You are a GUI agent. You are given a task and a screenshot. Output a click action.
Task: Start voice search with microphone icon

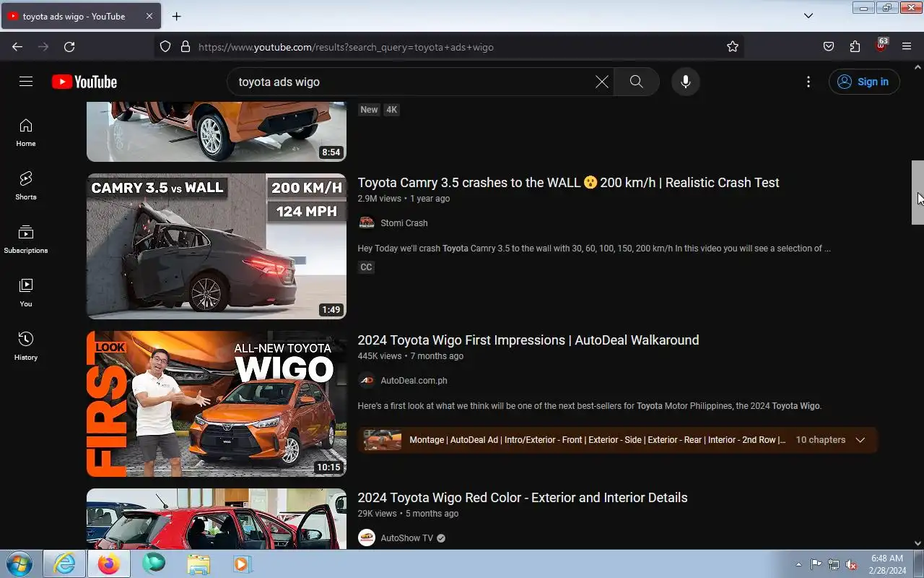point(686,82)
